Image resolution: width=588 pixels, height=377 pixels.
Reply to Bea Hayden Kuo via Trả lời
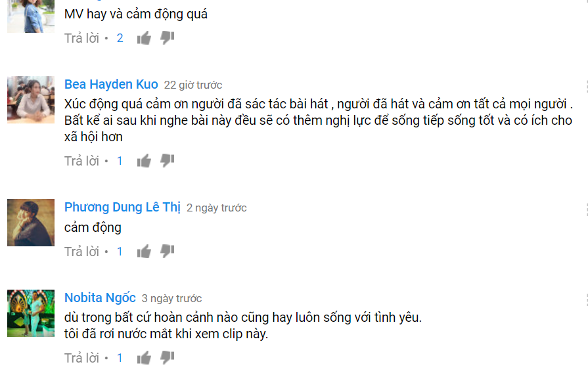click(x=81, y=161)
